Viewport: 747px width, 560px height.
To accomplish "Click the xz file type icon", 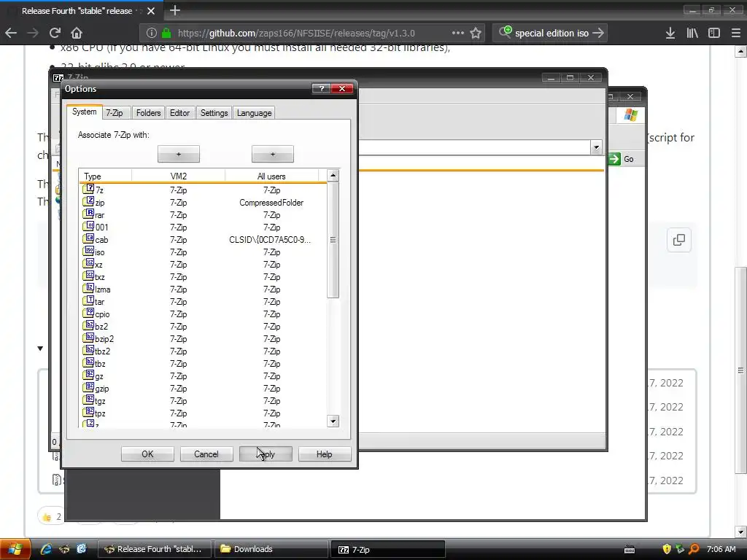I will (x=88, y=263).
